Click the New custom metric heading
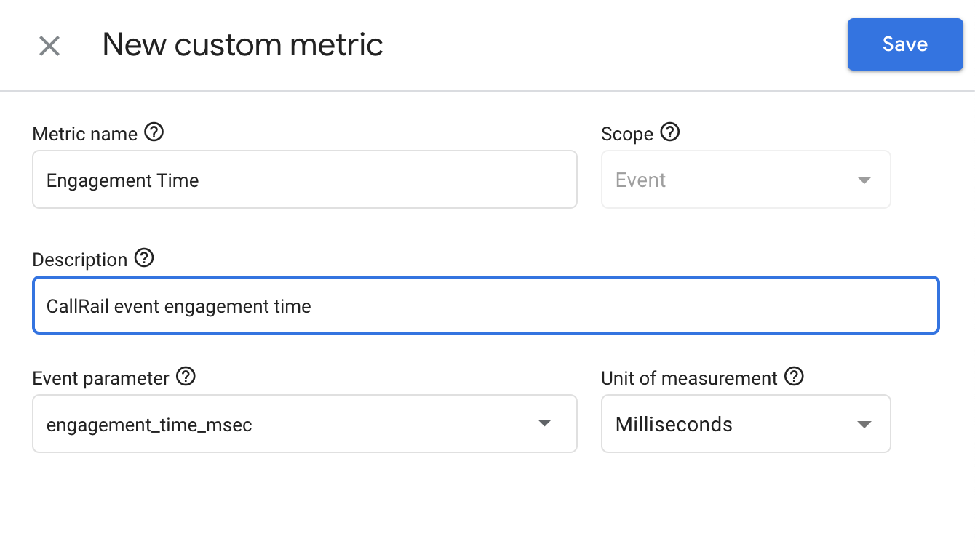The image size is (975, 560). click(x=242, y=45)
